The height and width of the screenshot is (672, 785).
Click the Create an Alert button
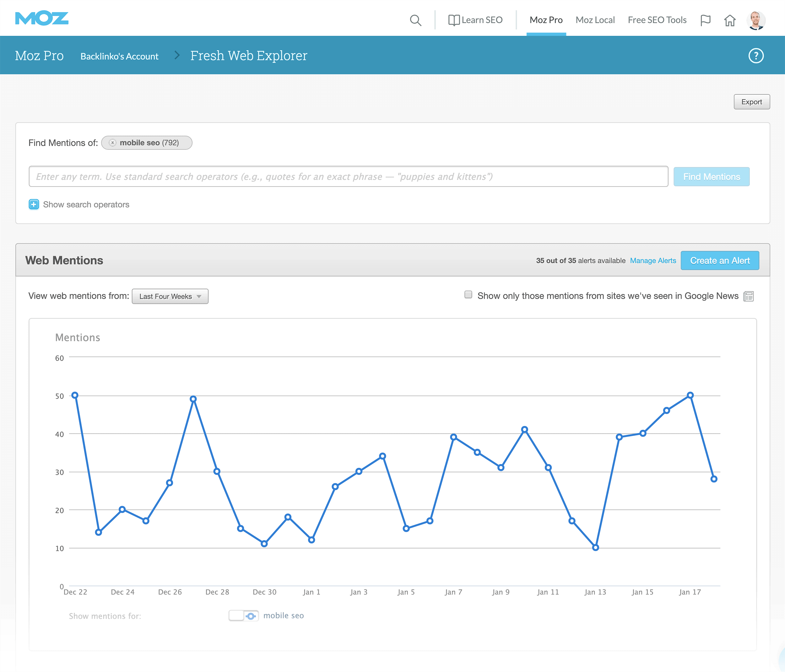[x=720, y=260]
